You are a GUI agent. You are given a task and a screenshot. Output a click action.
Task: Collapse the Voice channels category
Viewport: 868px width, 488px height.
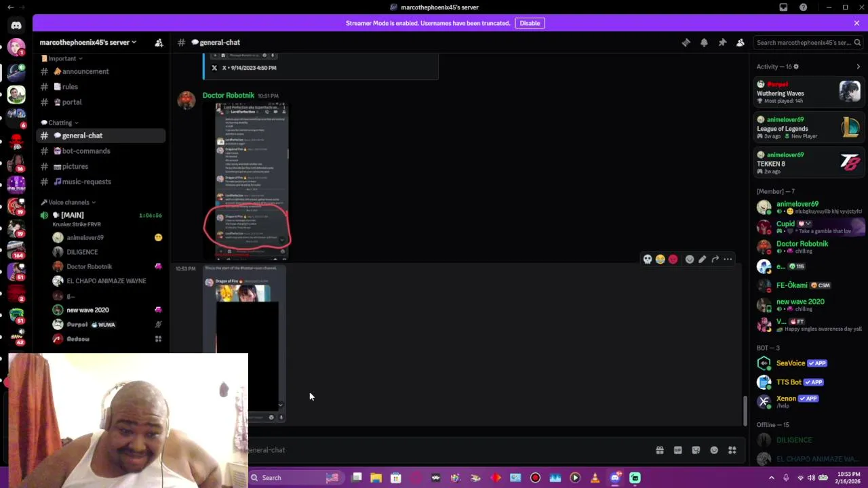coord(68,202)
